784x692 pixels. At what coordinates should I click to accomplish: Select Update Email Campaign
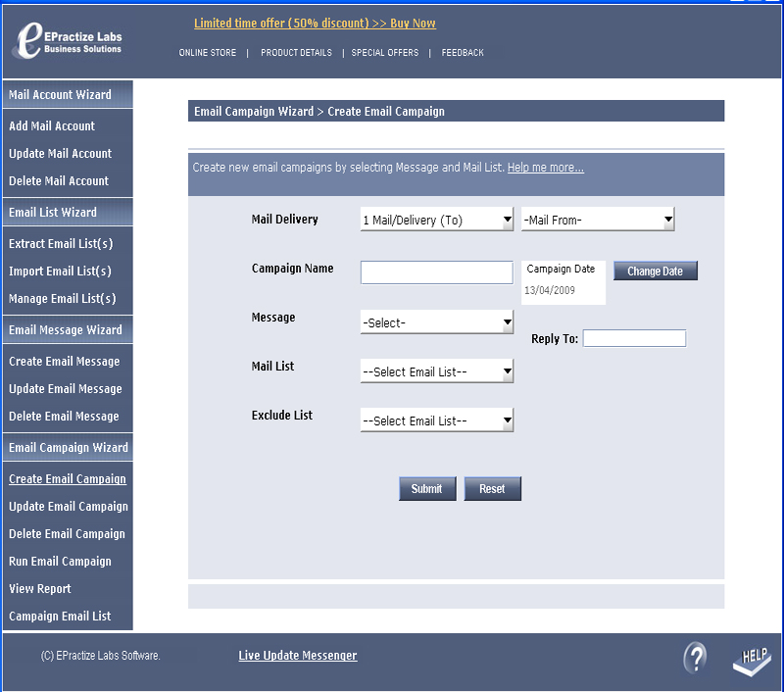pyautogui.click(x=68, y=507)
